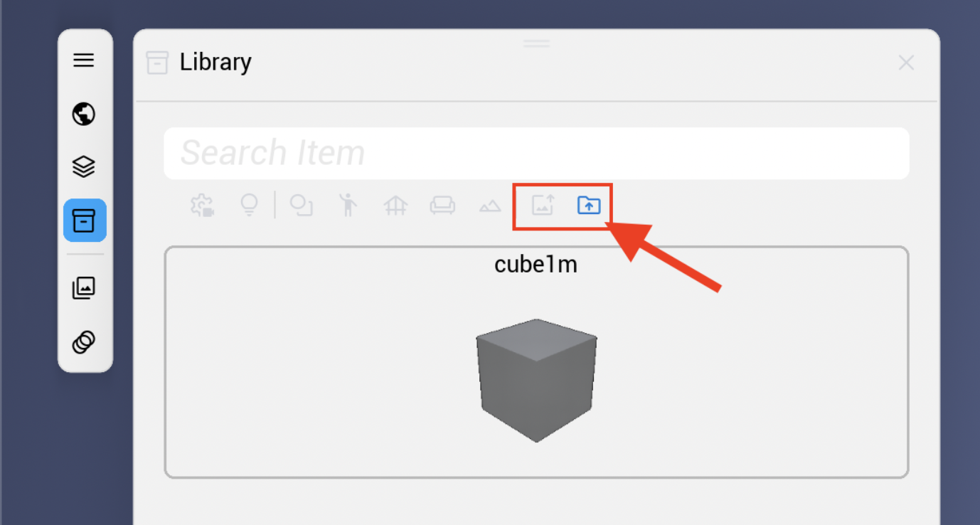
Task: Click the globe icon in sidebar
Action: [x=84, y=114]
